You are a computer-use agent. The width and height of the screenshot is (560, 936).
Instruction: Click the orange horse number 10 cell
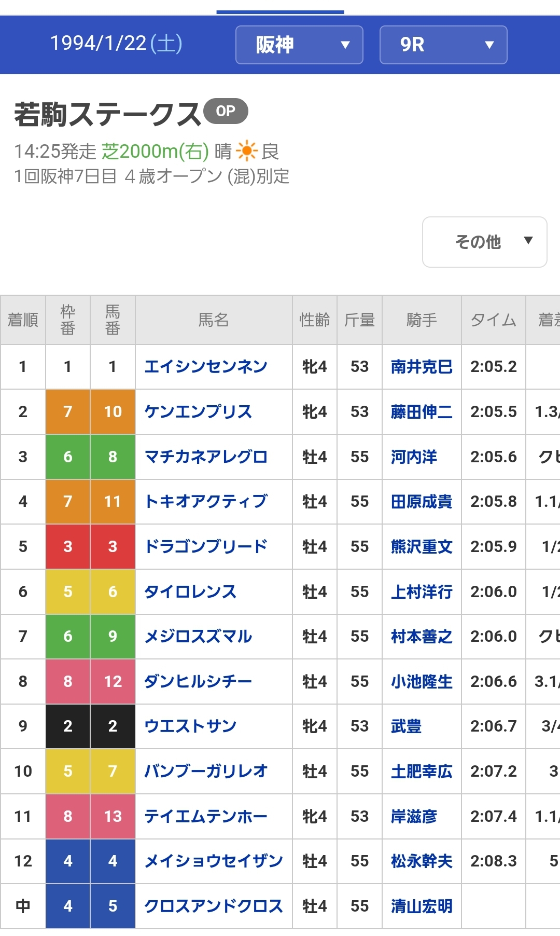113,412
